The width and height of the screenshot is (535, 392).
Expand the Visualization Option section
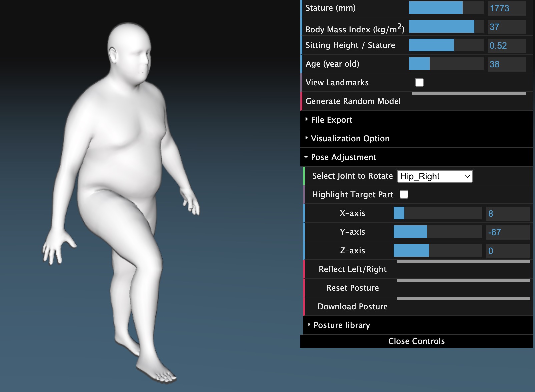350,139
